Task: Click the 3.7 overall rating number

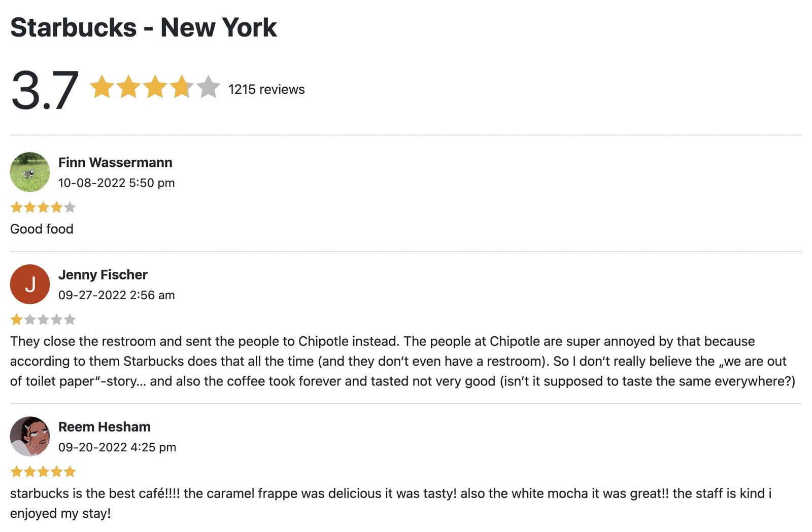Action: point(45,90)
